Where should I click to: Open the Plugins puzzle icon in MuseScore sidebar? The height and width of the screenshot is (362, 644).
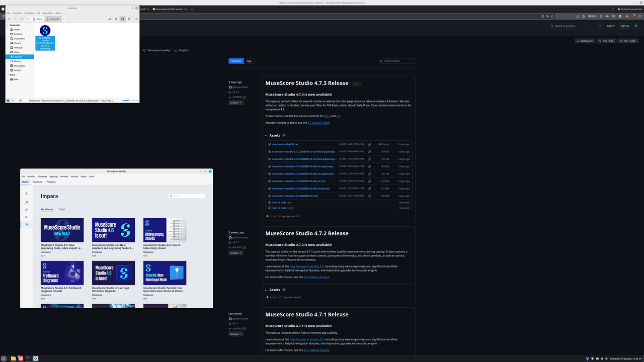click(x=27, y=210)
